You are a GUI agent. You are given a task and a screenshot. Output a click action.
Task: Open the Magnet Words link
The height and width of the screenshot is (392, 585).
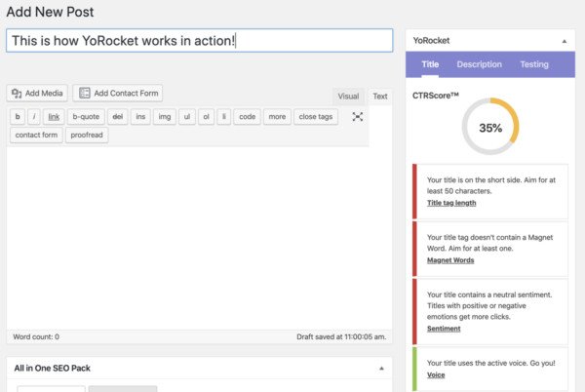(450, 260)
